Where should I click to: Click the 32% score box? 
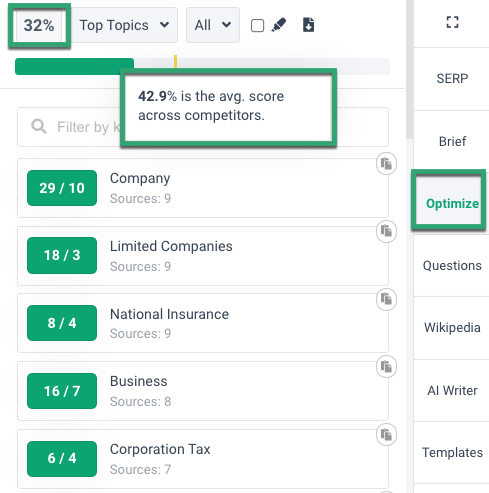pyautogui.click(x=39, y=25)
